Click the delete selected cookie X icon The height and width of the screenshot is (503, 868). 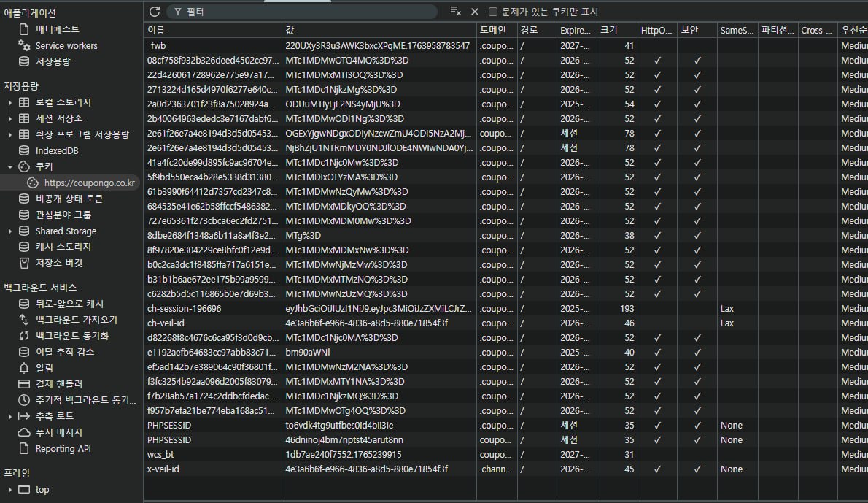click(475, 12)
